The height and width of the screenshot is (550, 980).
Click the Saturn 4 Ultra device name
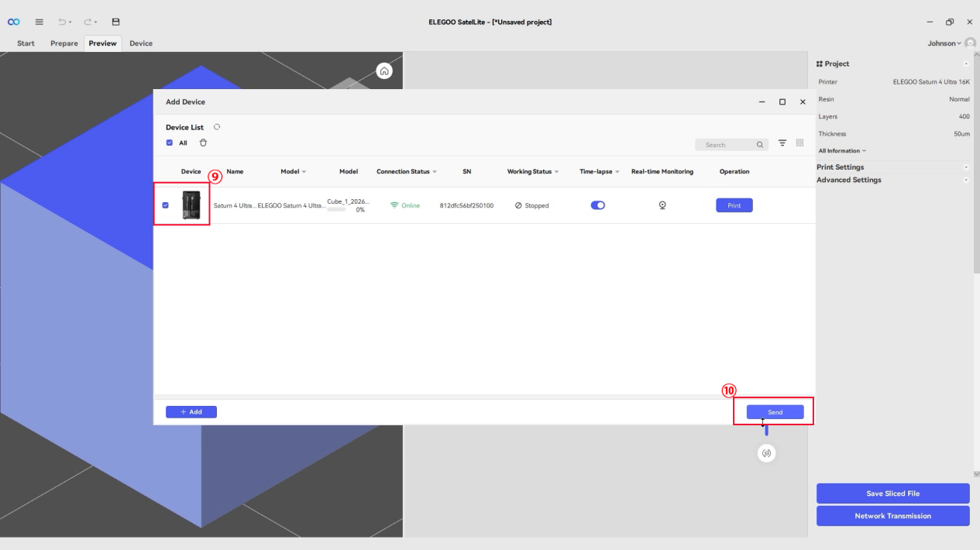pos(234,205)
